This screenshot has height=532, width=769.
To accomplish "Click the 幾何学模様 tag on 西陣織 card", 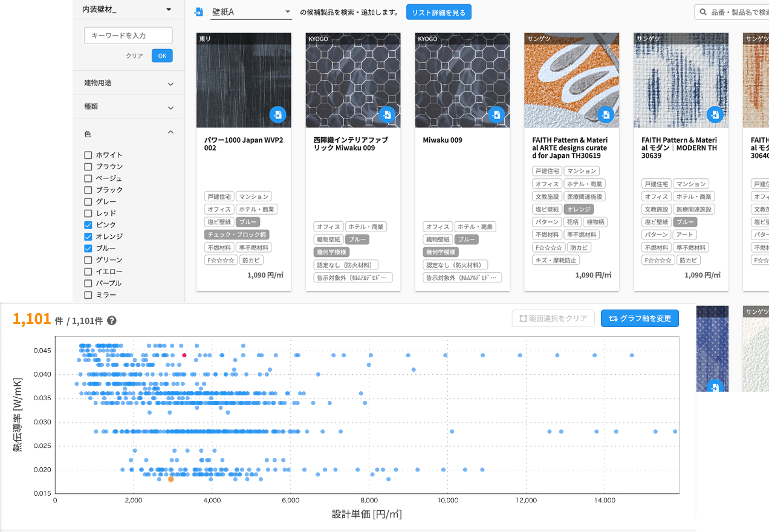I will pyautogui.click(x=331, y=252).
